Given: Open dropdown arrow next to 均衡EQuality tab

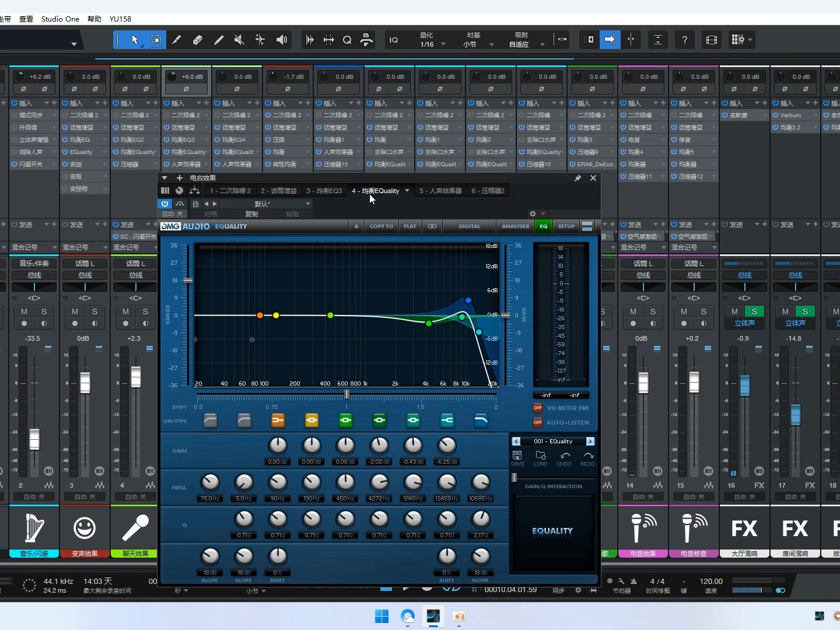Looking at the screenshot, I should tap(407, 191).
